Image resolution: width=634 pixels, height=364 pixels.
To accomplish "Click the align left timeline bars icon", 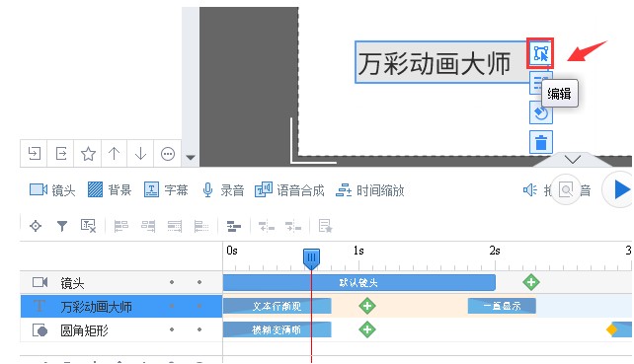I will tap(120, 226).
